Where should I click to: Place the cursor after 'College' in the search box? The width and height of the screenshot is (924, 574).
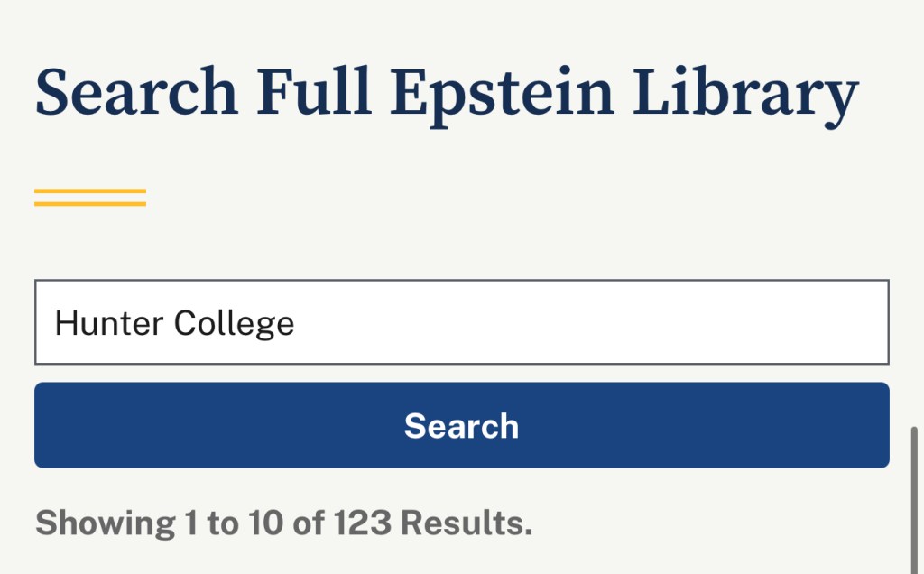click(x=296, y=322)
